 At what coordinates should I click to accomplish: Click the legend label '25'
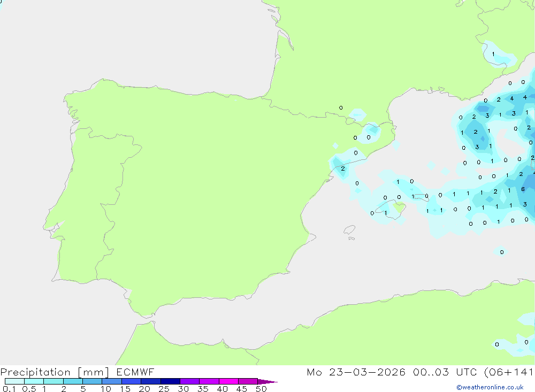pos(164,389)
